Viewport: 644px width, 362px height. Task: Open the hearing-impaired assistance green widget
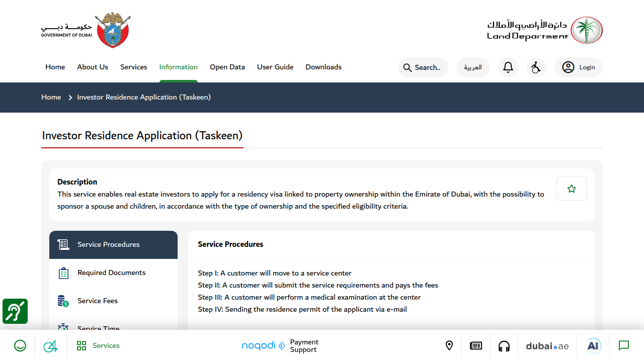tap(15, 311)
